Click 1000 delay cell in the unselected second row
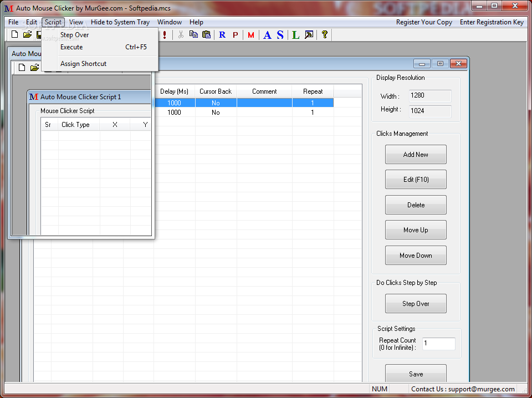The height and width of the screenshot is (398, 532). click(175, 113)
